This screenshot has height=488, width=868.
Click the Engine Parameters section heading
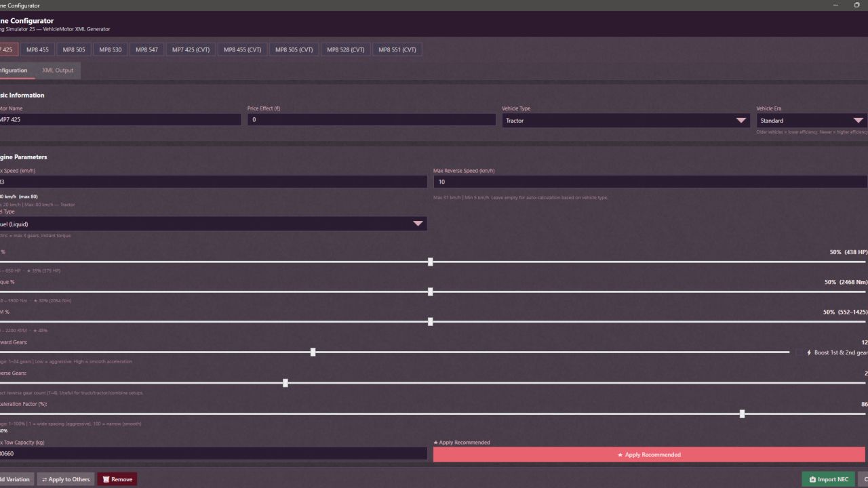[x=24, y=157]
